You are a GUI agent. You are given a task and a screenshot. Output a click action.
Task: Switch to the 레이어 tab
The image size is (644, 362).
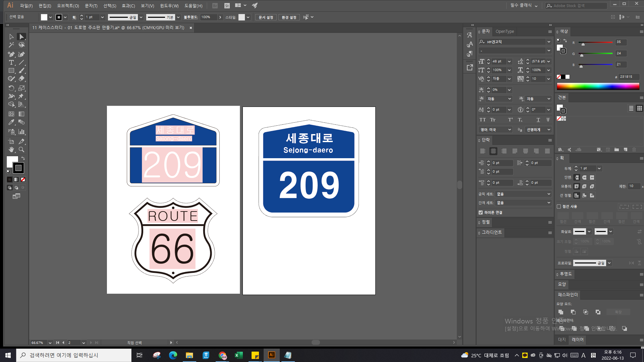578,340
